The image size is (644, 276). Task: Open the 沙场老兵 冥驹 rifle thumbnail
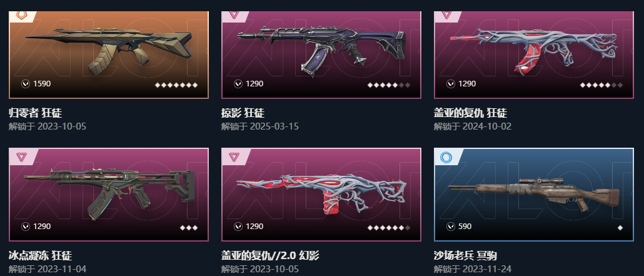(534, 195)
